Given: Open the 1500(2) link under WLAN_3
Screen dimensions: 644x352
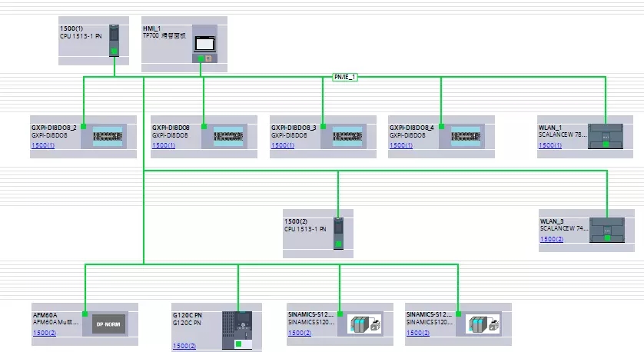Looking at the screenshot, I should (552, 239).
